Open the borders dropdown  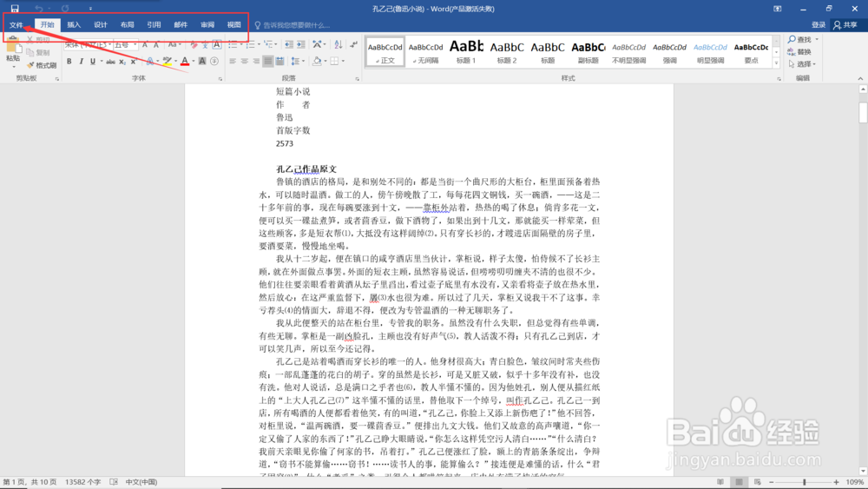(x=343, y=62)
